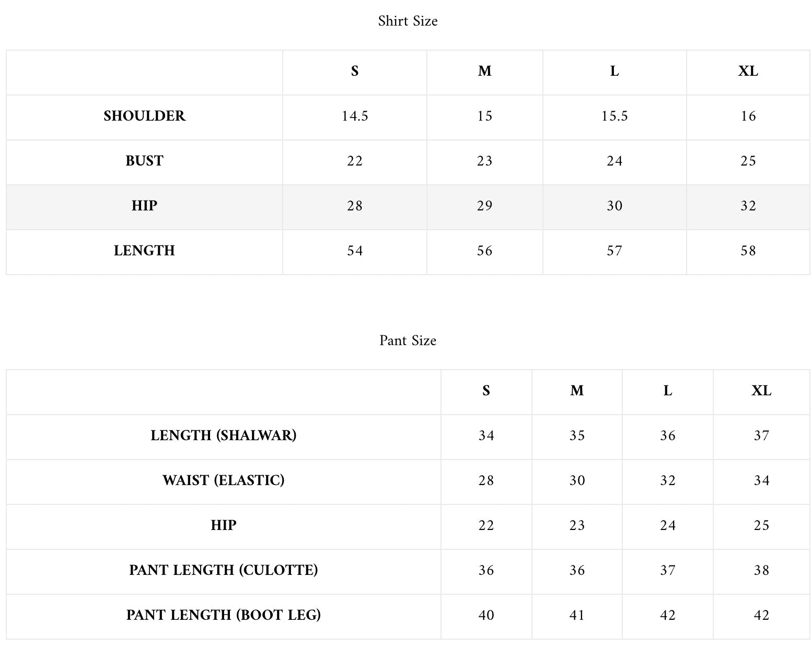Viewport: 812px width, 648px height.
Task: Select the 14.5 shoulder value cell
Action: 355,116
